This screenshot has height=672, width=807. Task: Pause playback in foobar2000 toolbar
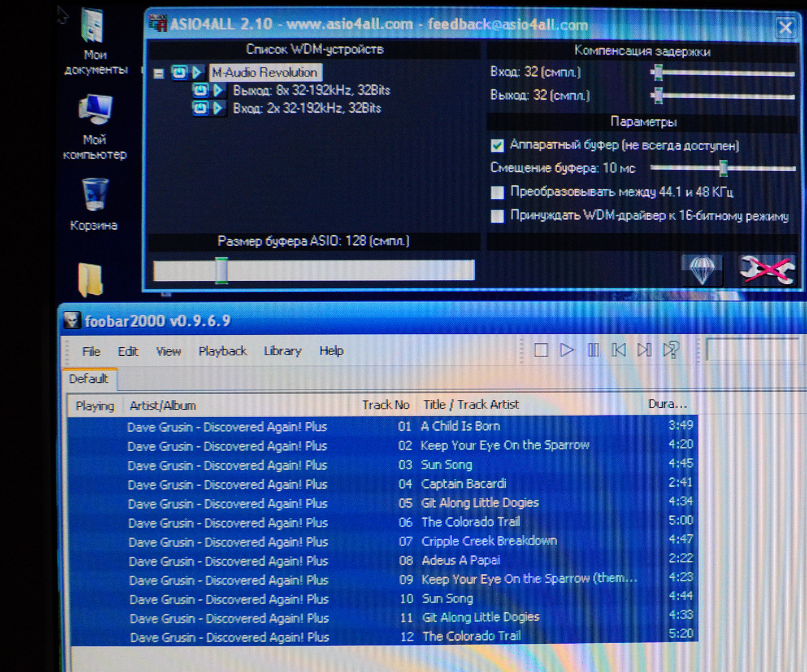tap(593, 350)
